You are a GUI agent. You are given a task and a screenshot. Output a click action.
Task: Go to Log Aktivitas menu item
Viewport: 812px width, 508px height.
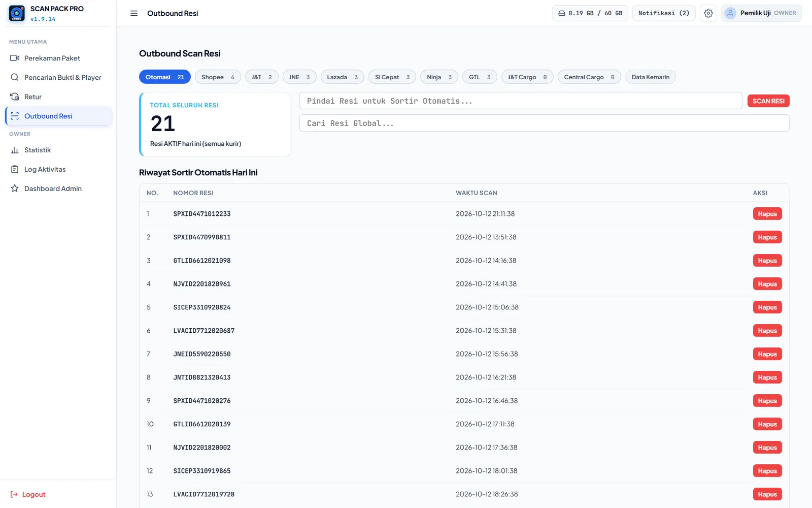[x=58, y=169]
